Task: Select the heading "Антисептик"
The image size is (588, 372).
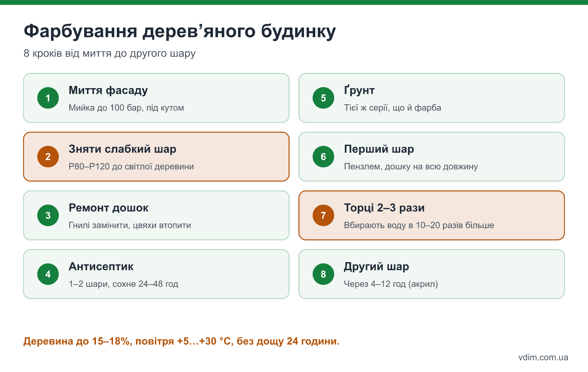Action: (x=101, y=267)
